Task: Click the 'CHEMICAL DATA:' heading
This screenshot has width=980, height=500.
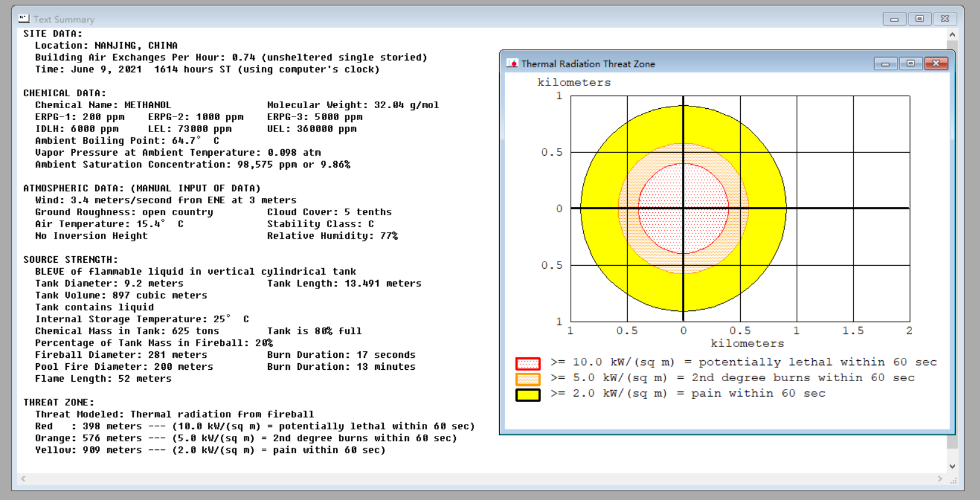Action: (x=65, y=93)
